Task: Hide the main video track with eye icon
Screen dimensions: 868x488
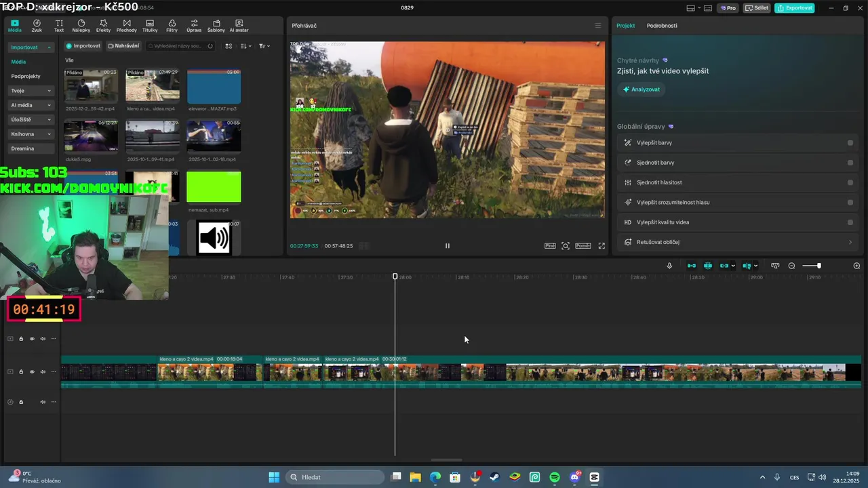Action: coord(32,372)
